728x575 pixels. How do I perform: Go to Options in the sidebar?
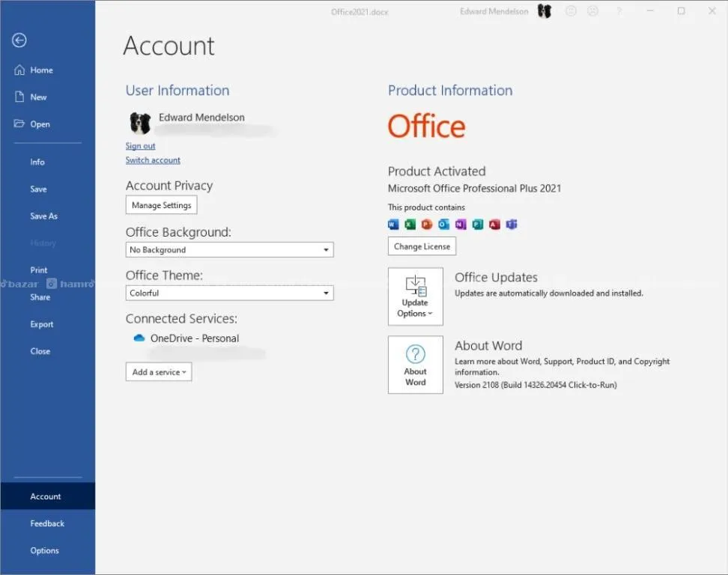[x=44, y=550]
